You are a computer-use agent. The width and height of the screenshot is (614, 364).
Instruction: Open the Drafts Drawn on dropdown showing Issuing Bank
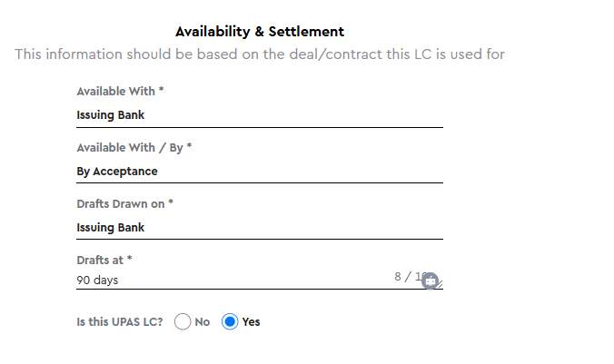[x=260, y=228]
